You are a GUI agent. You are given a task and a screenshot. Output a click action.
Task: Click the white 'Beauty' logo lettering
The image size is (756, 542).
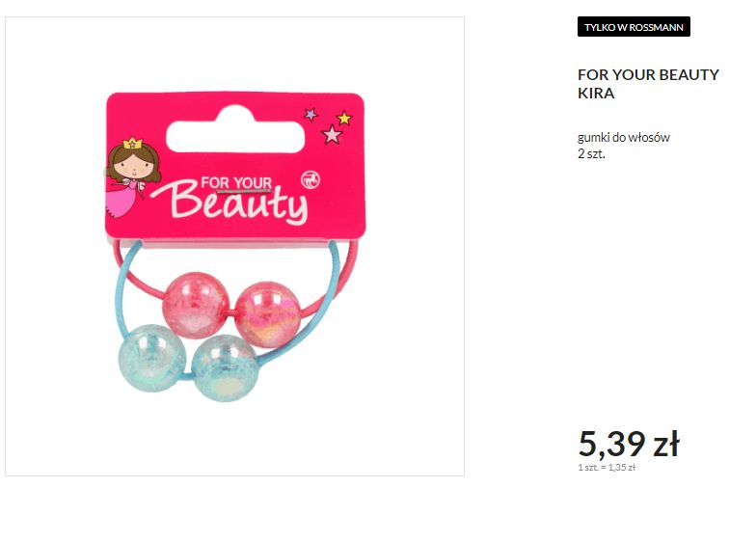click(x=238, y=202)
